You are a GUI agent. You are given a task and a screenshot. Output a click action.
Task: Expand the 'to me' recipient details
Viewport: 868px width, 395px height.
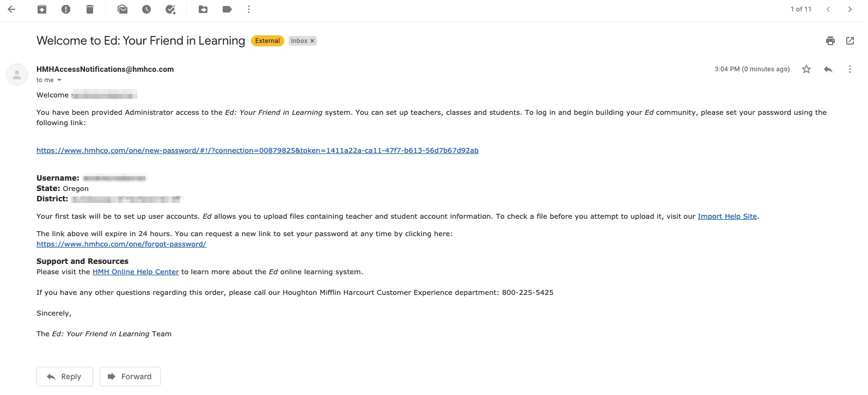pos(48,80)
